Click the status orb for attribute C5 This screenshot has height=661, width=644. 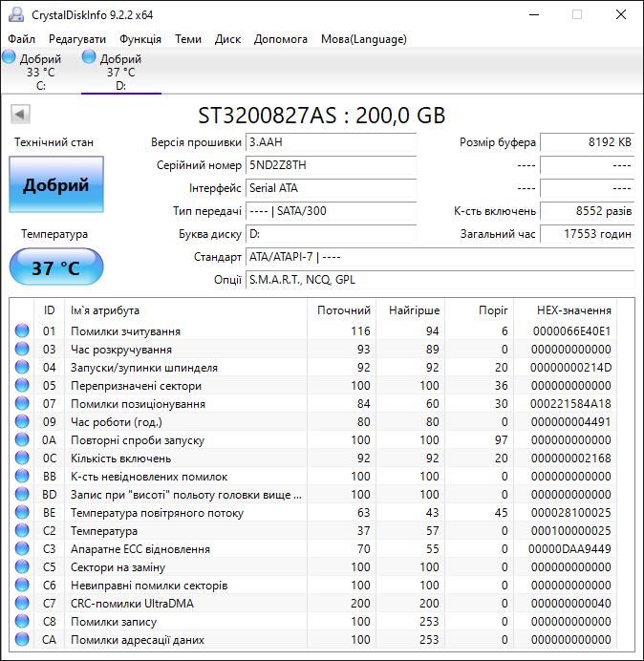coord(22,567)
